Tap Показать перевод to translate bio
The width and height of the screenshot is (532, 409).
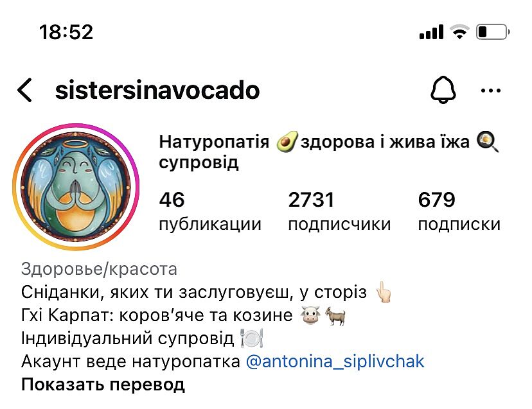[103, 385]
